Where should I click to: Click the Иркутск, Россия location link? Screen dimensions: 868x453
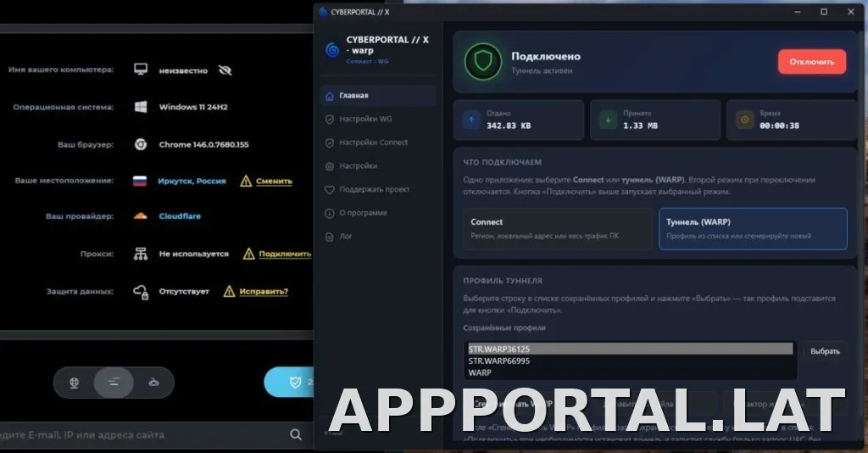coord(192,181)
